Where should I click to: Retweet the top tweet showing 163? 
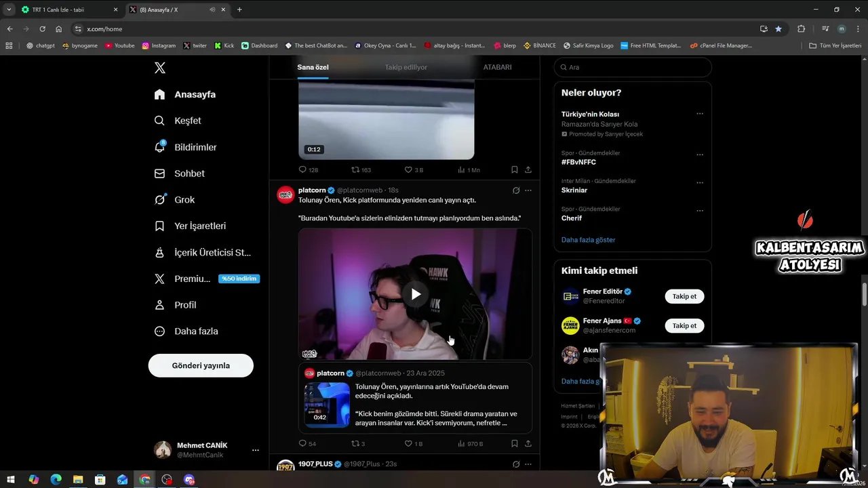pos(355,170)
